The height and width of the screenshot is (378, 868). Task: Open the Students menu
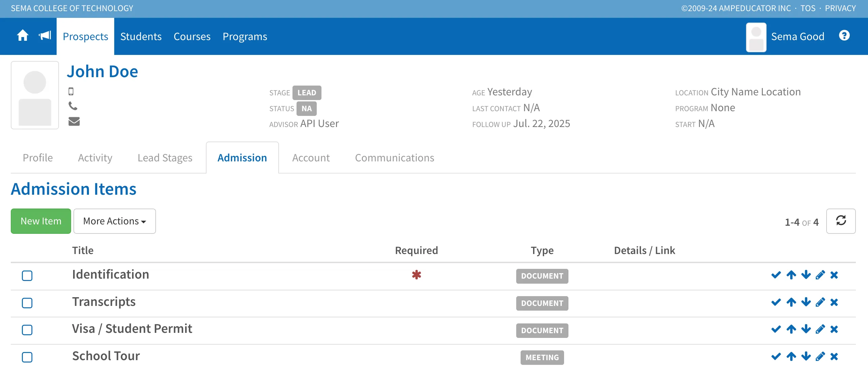(x=141, y=36)
